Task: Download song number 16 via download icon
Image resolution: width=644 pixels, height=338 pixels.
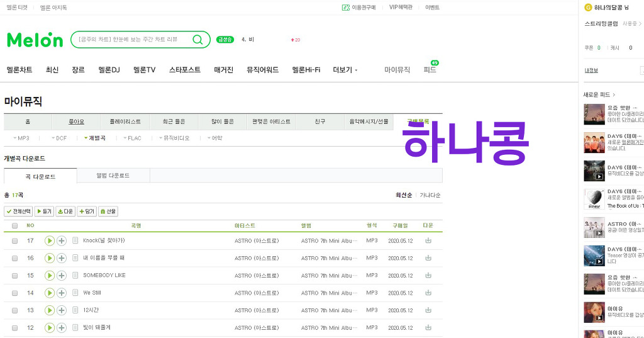Action: coord(428,258)
